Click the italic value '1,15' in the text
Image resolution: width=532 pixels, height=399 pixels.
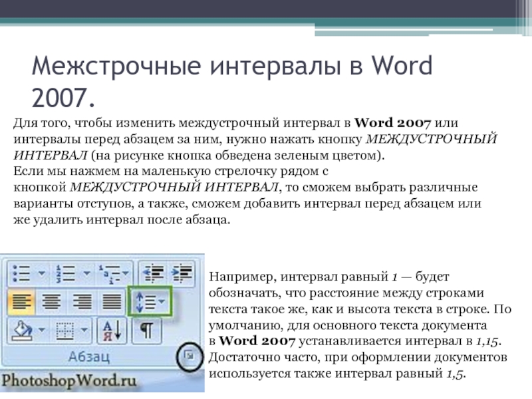click(487, 341)
